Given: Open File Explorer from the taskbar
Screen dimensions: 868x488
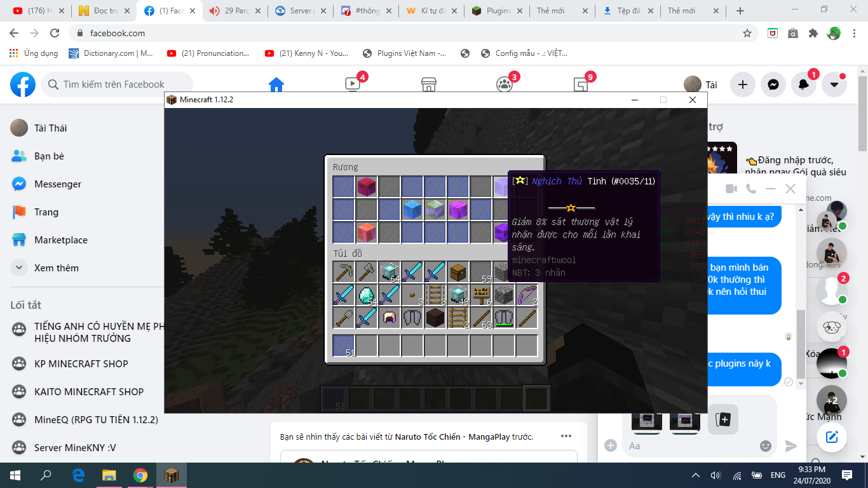Looking at the screenshot, I should click(109, 475).
